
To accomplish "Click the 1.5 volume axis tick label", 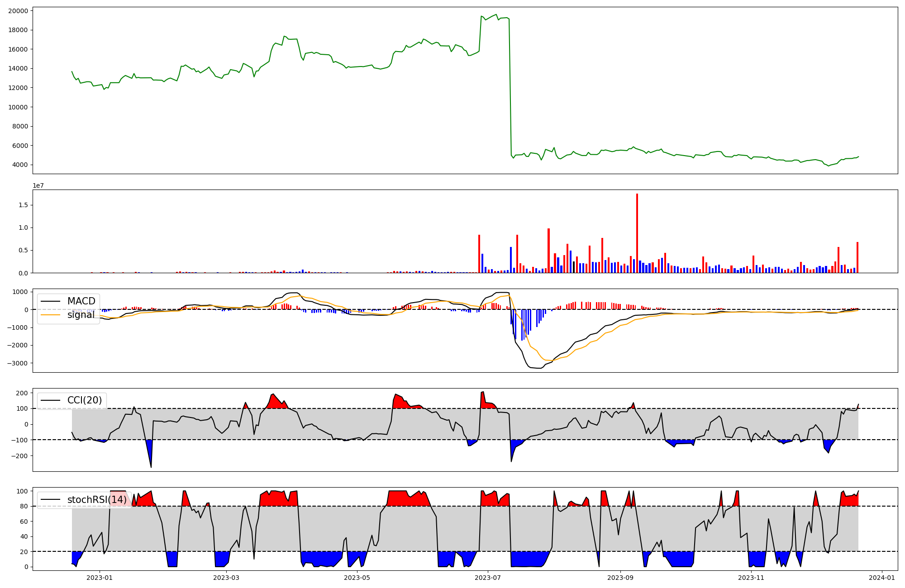I will pyautogui.click(x=23, y=205).
